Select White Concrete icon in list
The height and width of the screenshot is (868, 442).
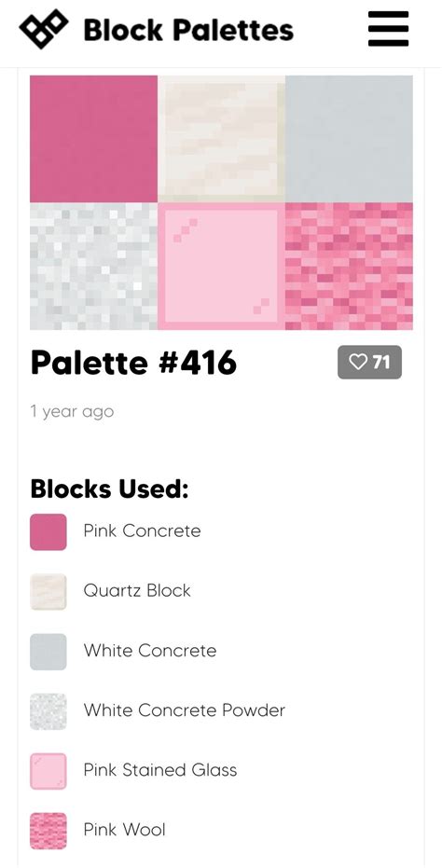click(48, 652)
